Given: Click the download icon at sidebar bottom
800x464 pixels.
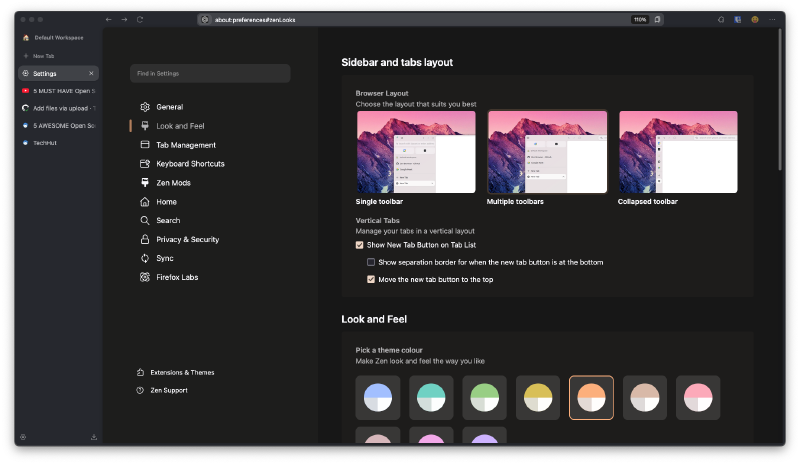Looking at the screenshot, I should (x=94, y=437).
